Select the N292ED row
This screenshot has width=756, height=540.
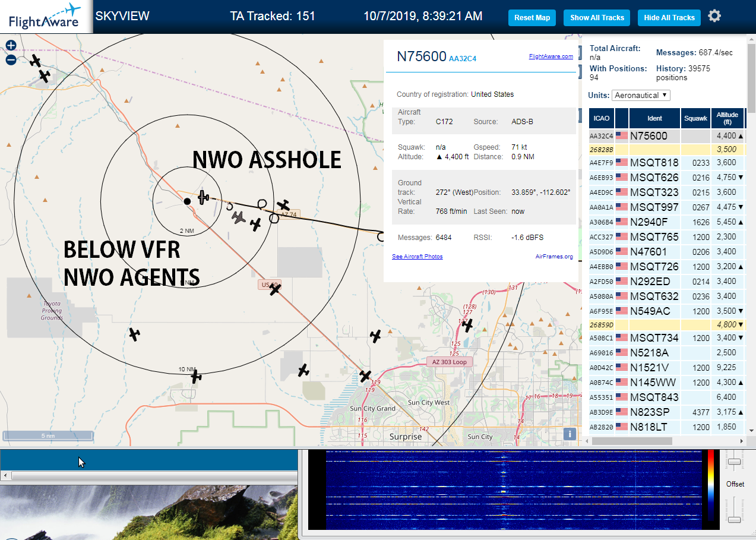point(667,282)
